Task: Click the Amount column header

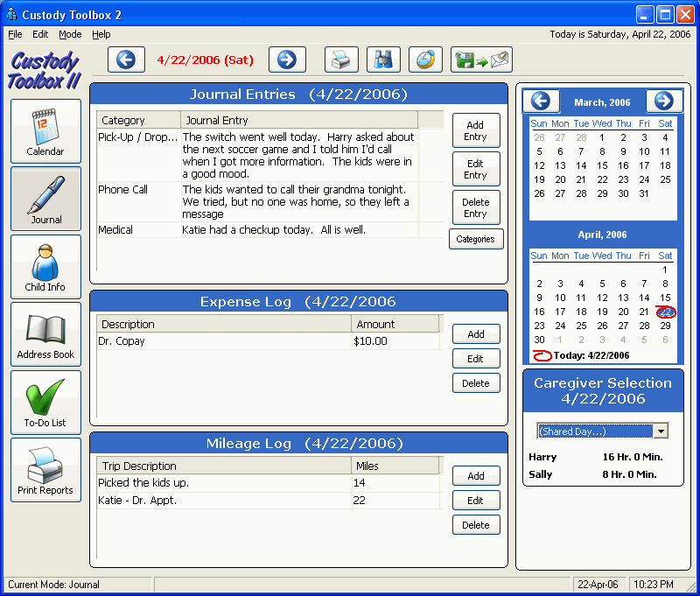Action: 395,324
